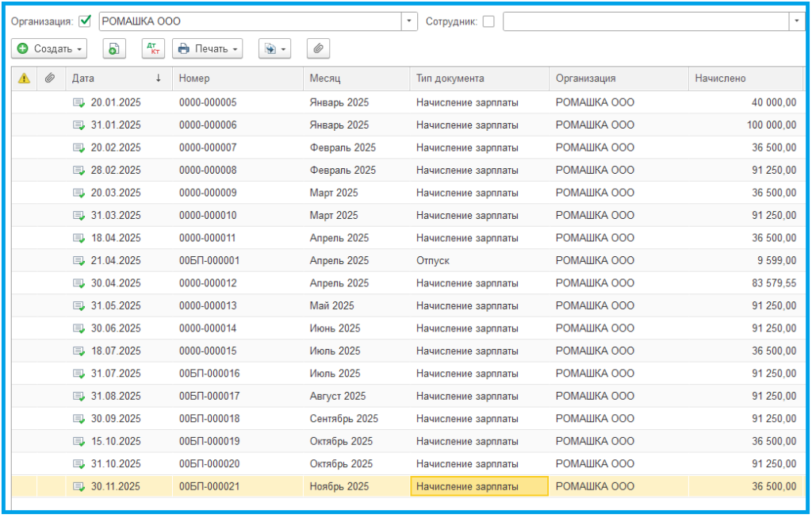Click document icon of the Отпуск row
Screen dimensions: 812x518
coord(79,260)
